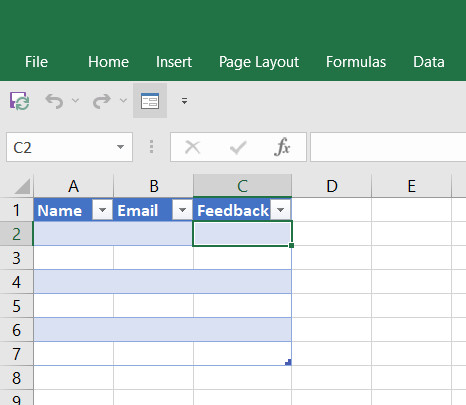
Task: Click the AutoSave refresh icon
Action: coord(20,101)
